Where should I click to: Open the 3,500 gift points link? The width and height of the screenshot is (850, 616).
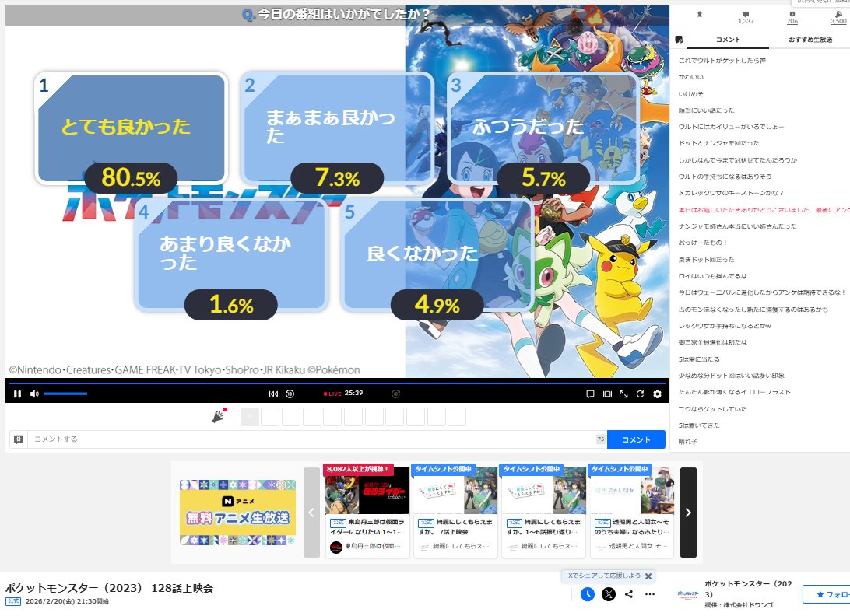pos(838,18)
